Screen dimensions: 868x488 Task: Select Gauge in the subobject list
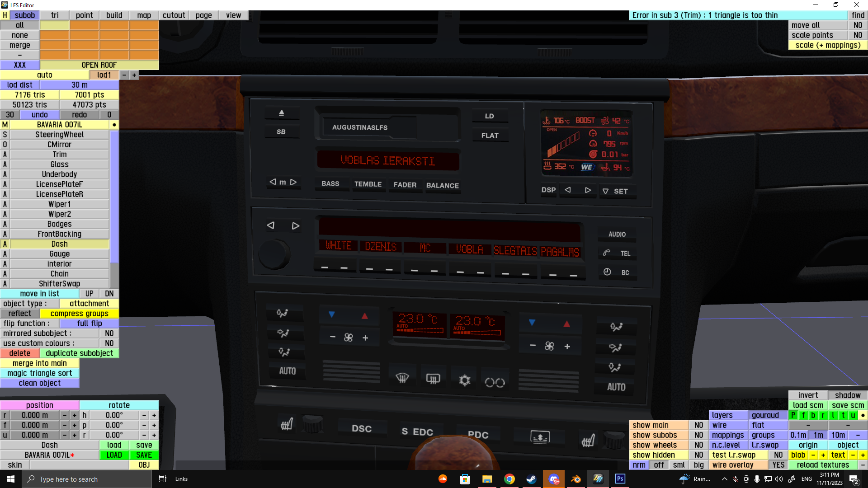pyautogui.click(x=59, y=254)
